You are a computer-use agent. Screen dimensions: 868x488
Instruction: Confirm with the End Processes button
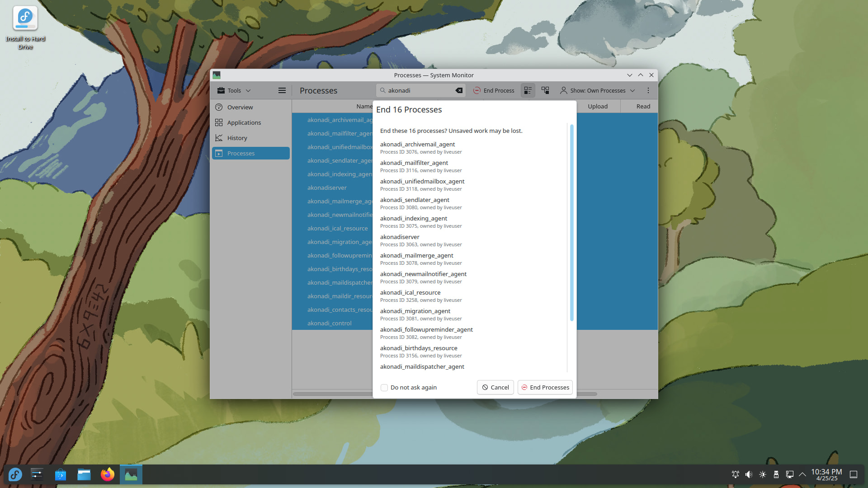click(545, 387)
